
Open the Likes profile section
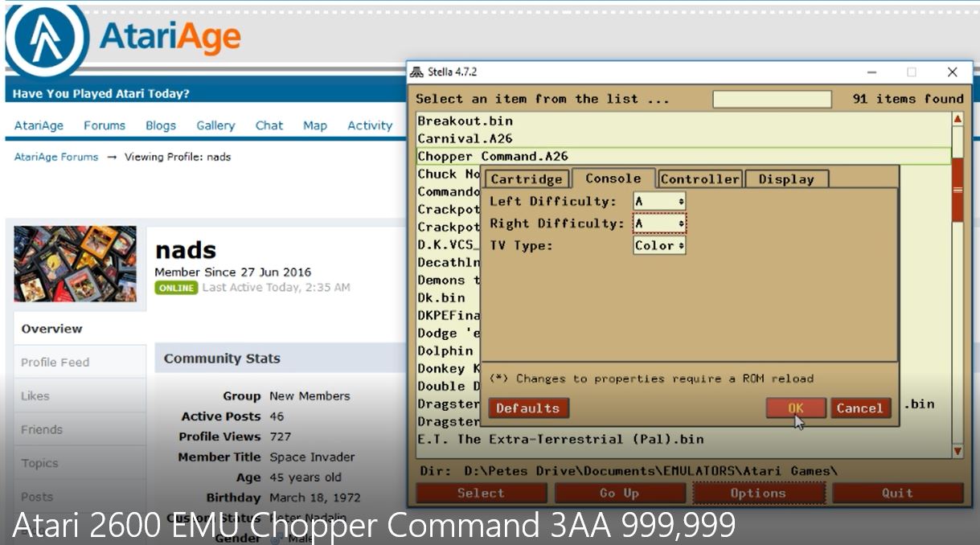35,396
